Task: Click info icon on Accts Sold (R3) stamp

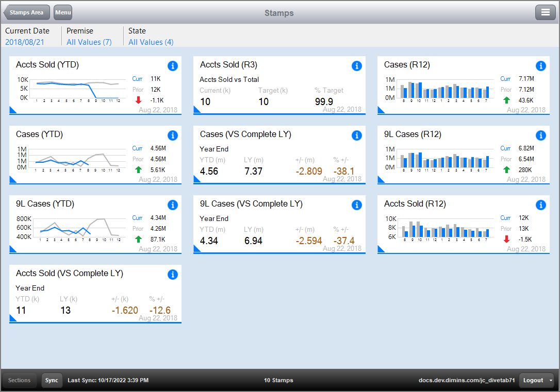Action: pyautogui.click(x=357, y=66)
